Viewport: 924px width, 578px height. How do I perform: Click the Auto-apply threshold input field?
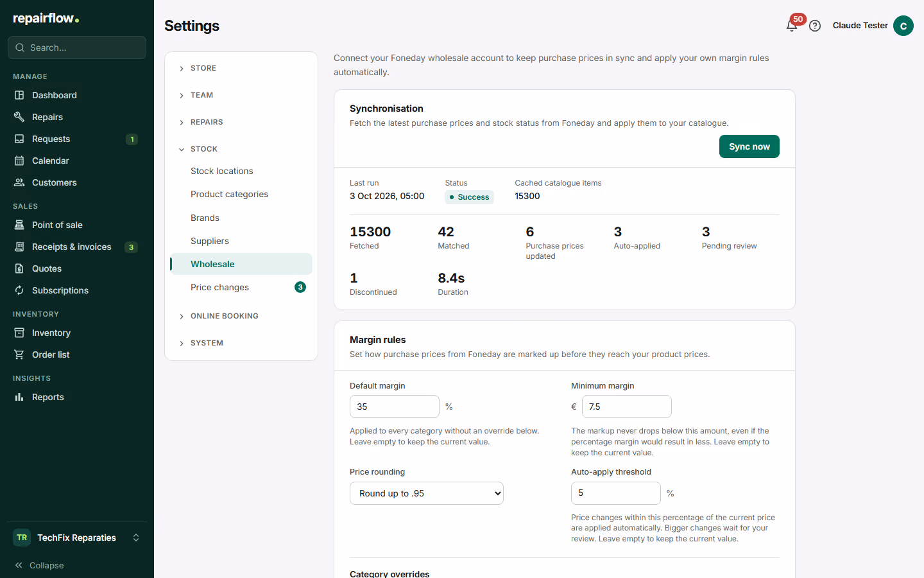pos(616,493)
